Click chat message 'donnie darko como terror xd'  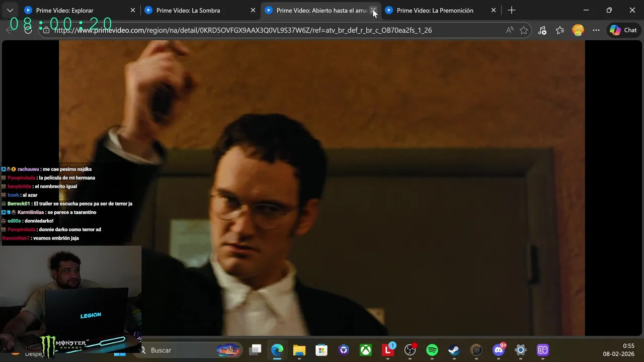coord(70,229)
